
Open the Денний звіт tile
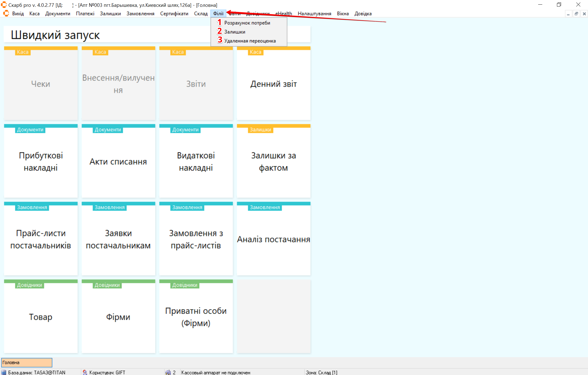pos(273,84)
